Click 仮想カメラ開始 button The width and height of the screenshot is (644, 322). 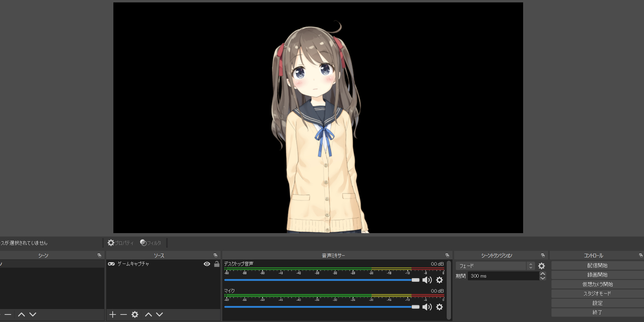pos(598,284)
